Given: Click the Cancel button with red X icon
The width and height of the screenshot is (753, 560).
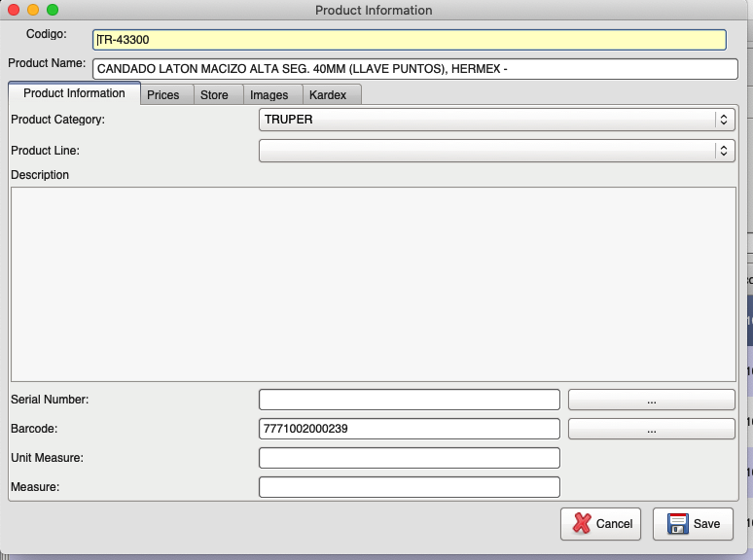Looking at the screenshot, I should click(x=600, y=523).
